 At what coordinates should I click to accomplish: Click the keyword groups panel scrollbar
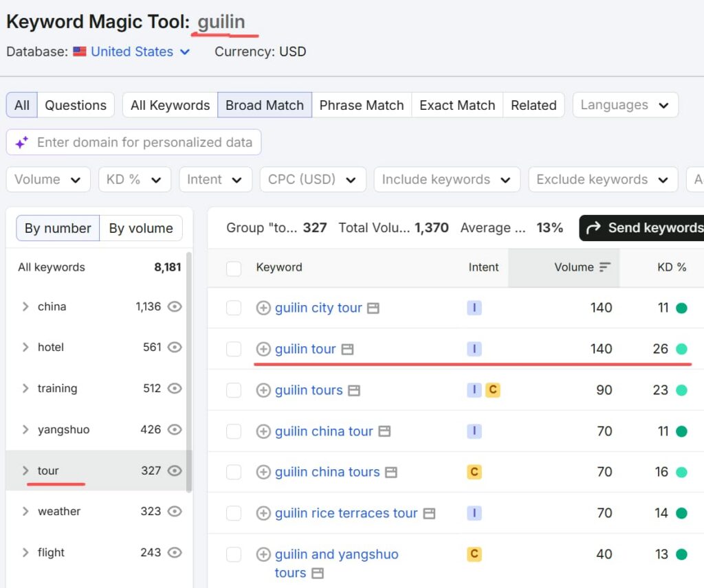coord(189,372)
